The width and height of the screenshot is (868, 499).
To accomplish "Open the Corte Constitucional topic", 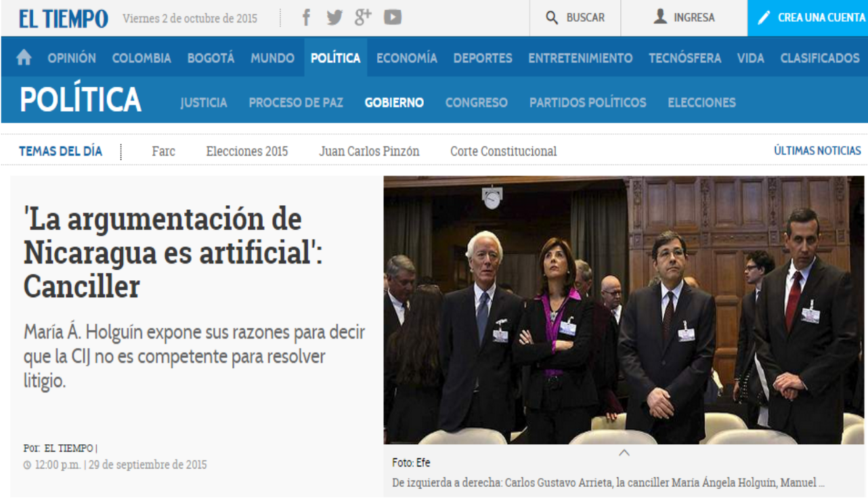I will (x=504, y=152).
